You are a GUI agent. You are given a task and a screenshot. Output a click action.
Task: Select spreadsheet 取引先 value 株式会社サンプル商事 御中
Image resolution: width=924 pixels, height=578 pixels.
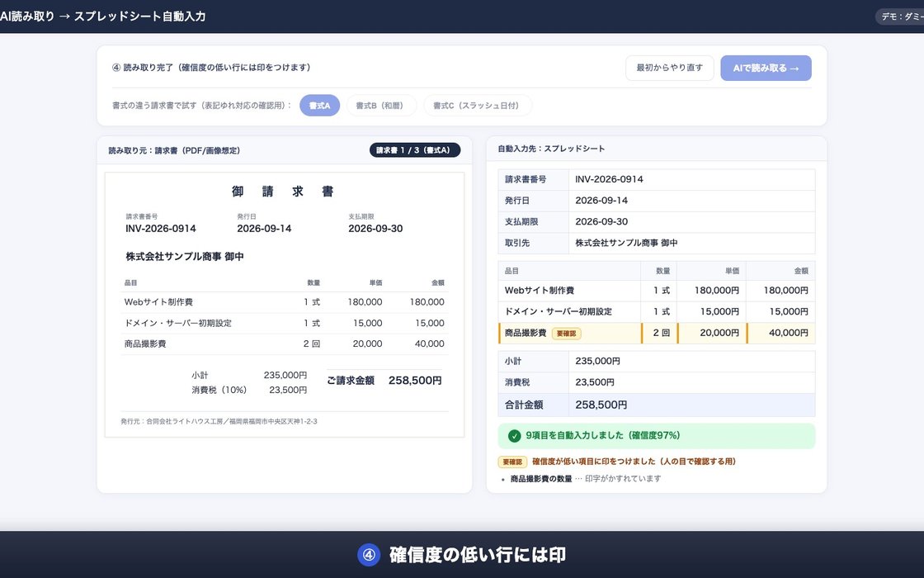pos(692,243)
